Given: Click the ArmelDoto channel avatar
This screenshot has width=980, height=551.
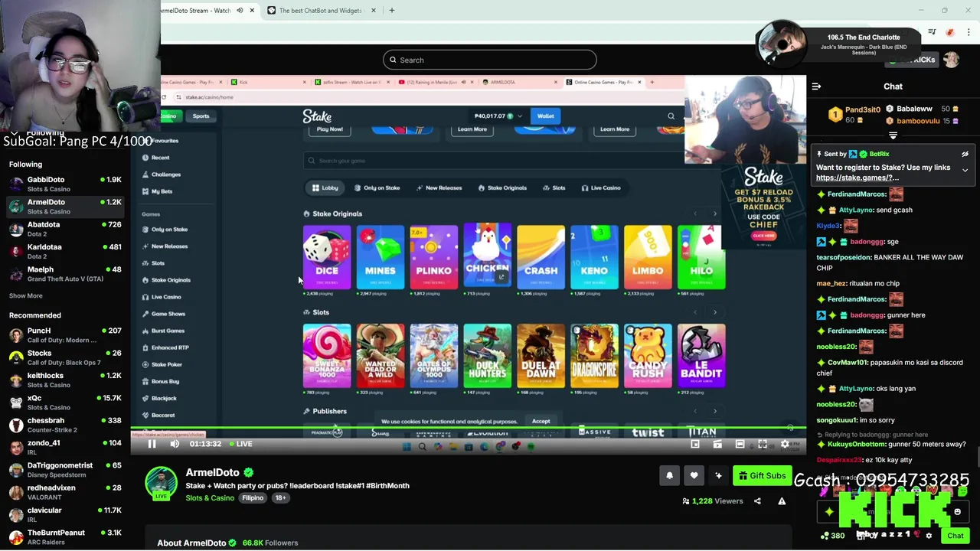Looking at the screenshot, I should pos(161,484).
